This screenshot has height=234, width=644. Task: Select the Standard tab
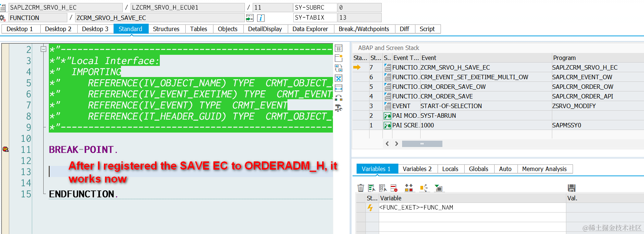(131, 29)
